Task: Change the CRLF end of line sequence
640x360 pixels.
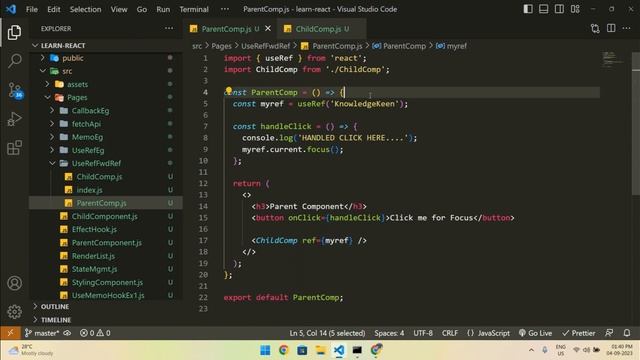Action: [449, 333]
